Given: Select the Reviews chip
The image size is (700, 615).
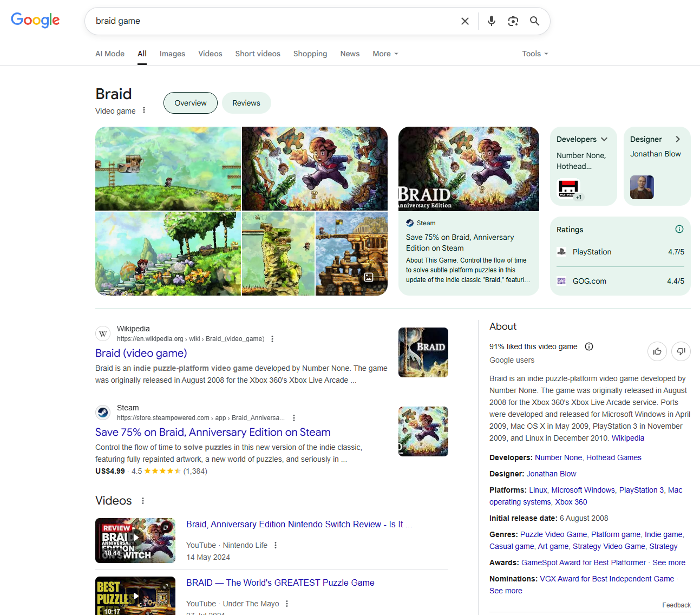Looking at the screenshot, I should tap(246, 103).
